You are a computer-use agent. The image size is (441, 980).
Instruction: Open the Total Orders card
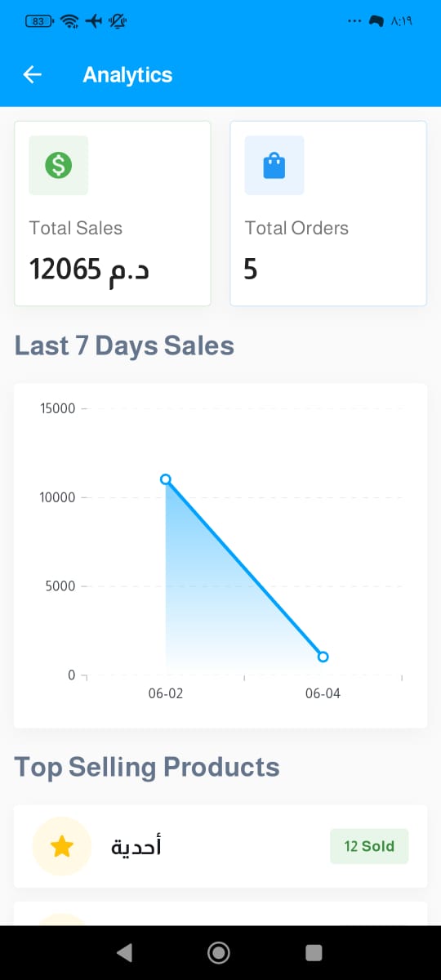[328, 214]
